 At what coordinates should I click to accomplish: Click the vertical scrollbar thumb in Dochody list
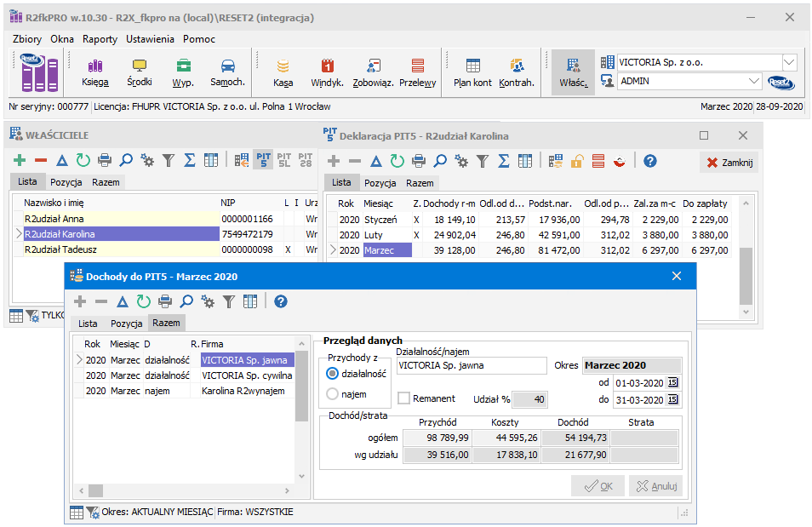pos(301,387)
